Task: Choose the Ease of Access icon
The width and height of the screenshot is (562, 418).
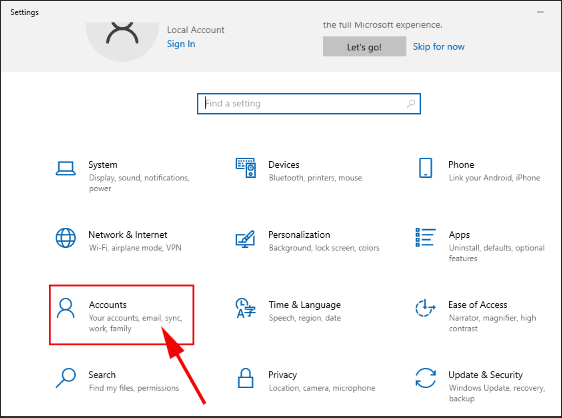Action: tap(425, 308)
